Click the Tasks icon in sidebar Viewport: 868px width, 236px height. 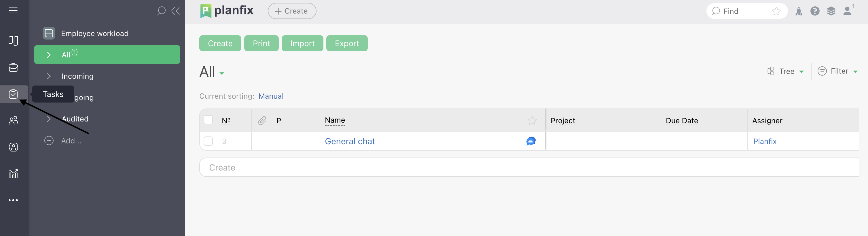click(13, 94)
